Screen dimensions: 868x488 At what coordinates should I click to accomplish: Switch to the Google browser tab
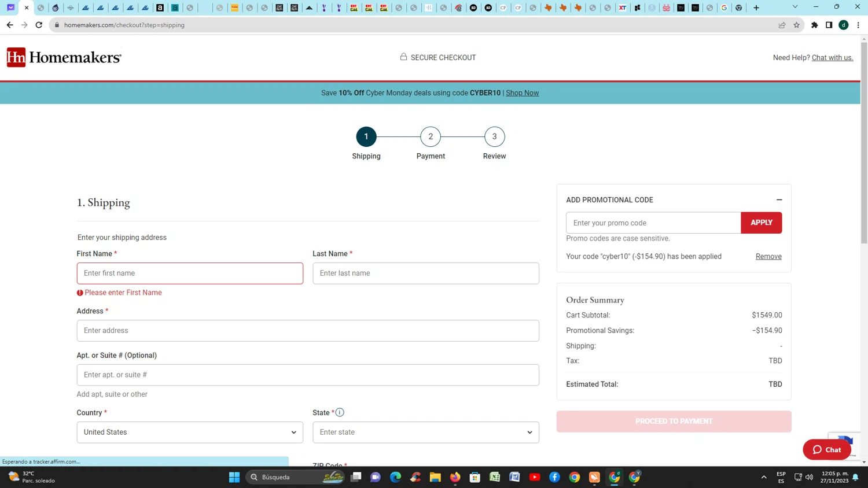(724, 8)
